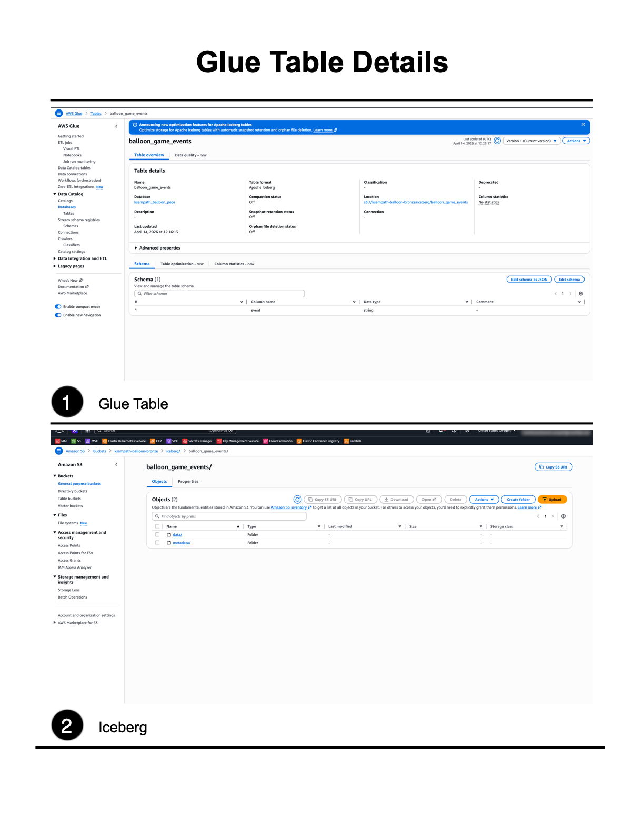The height and width of the screenshot is (817, 644).
Task: Open the S3 location link for balloon_game_events
Action: [x=416, y=202]
